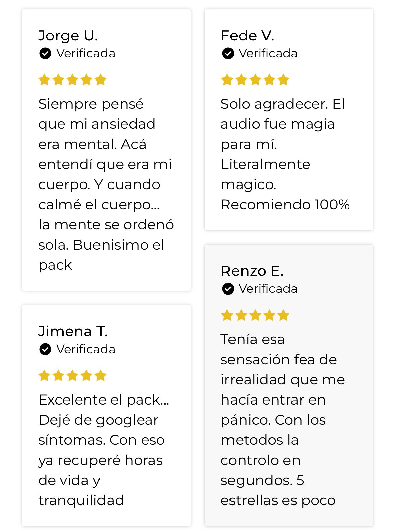Click the reviewer name Fede V.

[247, 36]
